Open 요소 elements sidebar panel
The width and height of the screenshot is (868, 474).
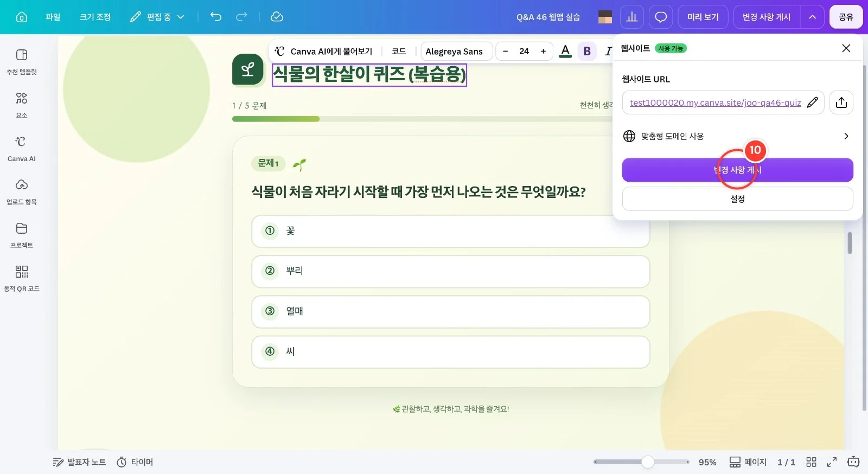pos(22,105)
